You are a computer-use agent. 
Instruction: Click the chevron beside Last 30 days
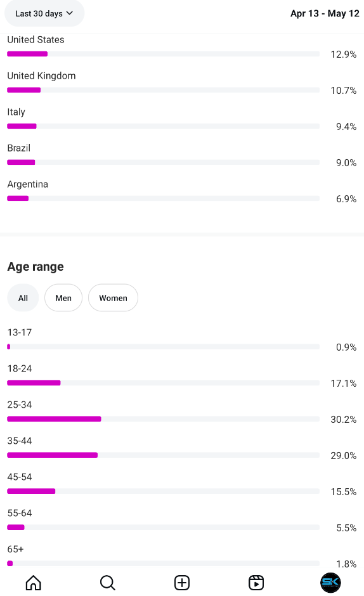click(70, 13)
